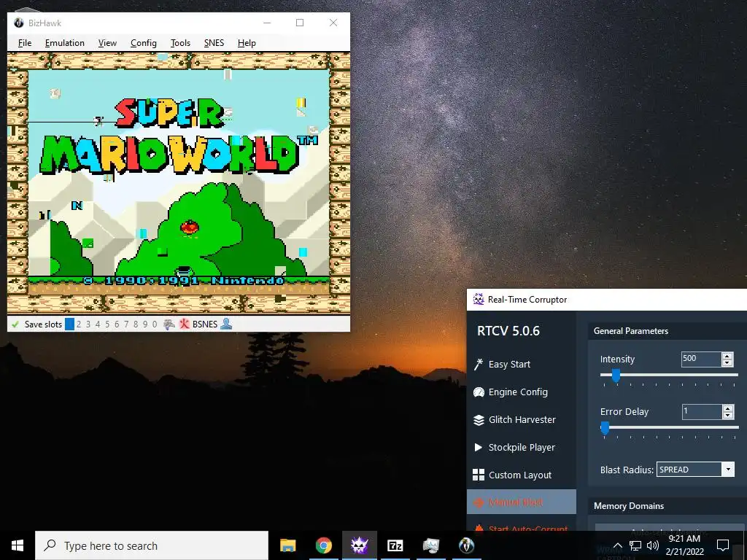Click the Error Delay slider handle

(x=605, y=428)
